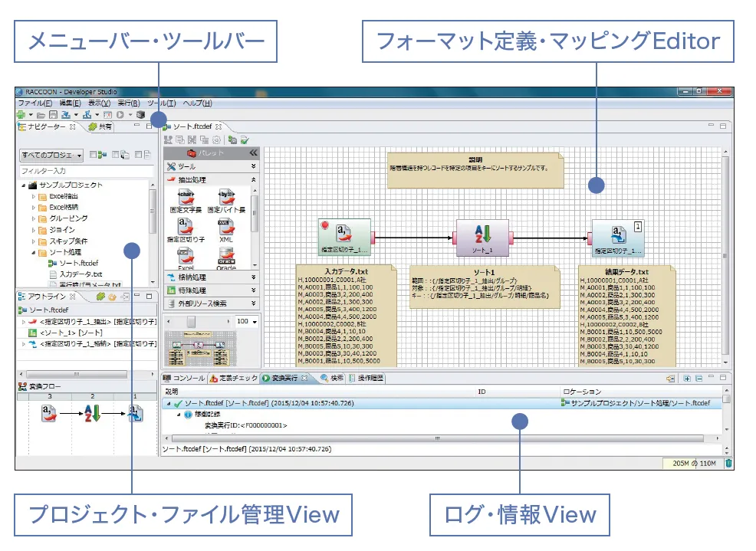Click the 変換実行ID:<F000000001> log entry
The width and height of the screenshot is (756, 551).
(x=245, y=425)
